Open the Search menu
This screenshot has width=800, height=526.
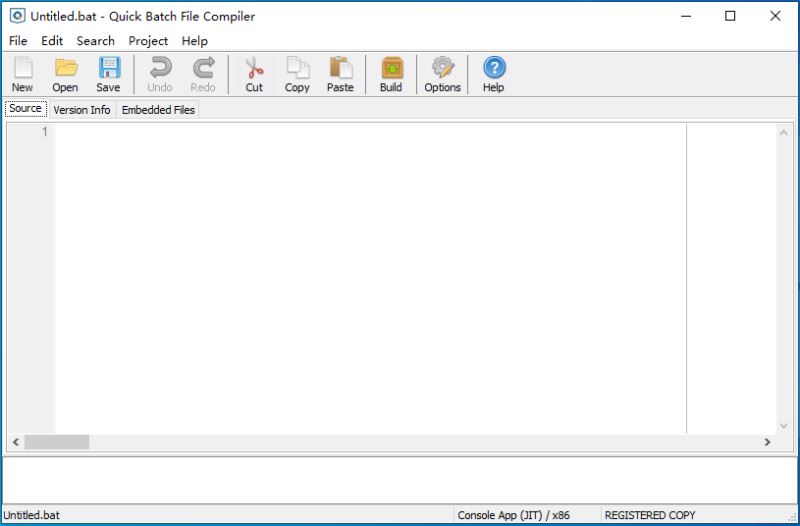coord(95,41)
